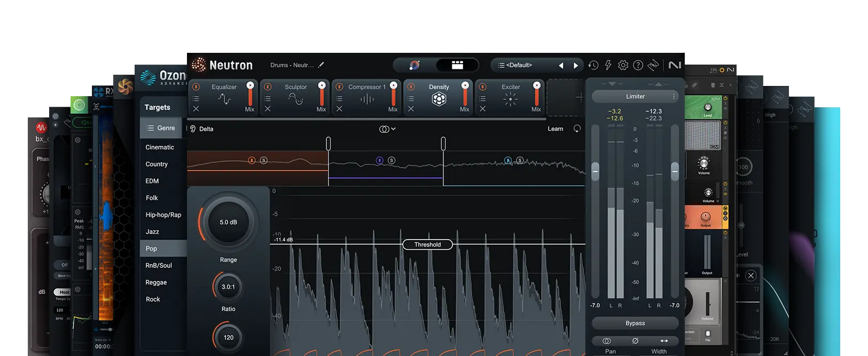Click the stereo link icon above Pan
Viewport: 868px width, 356px height.
point(607,341)
